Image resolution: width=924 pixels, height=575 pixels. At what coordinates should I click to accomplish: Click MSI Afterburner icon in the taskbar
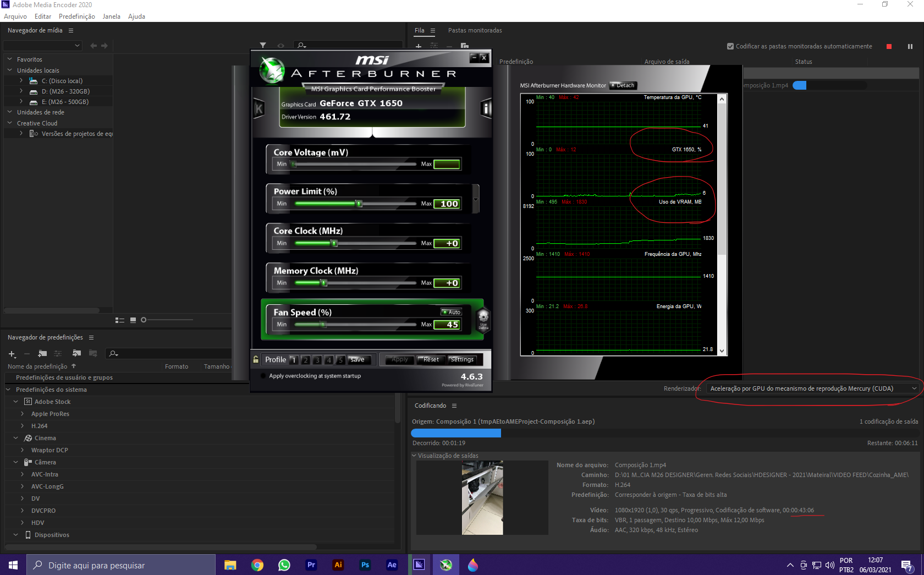tap(446, 565)
